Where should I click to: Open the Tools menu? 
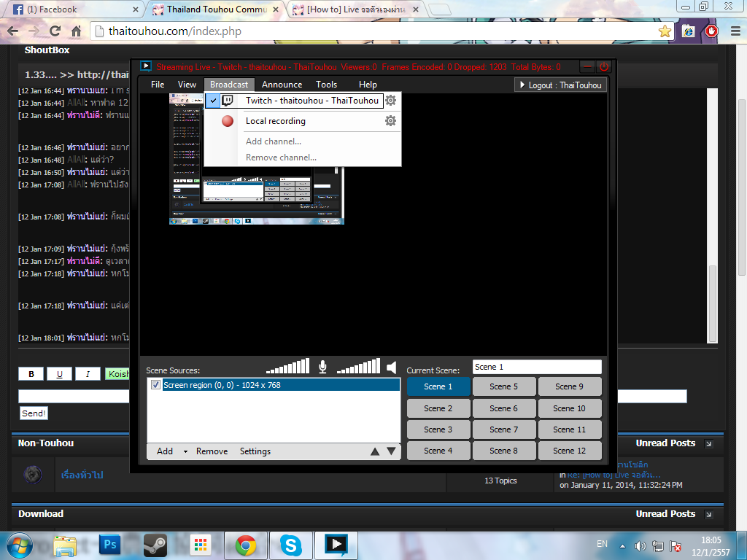point(326,85)
